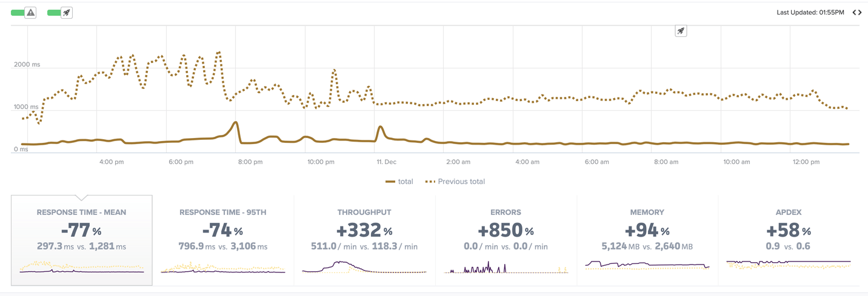The image size is (868, 296).
Task: Click the Memory sparkline thumbnail
Action: pyautogui.click(x=647, y=265)
